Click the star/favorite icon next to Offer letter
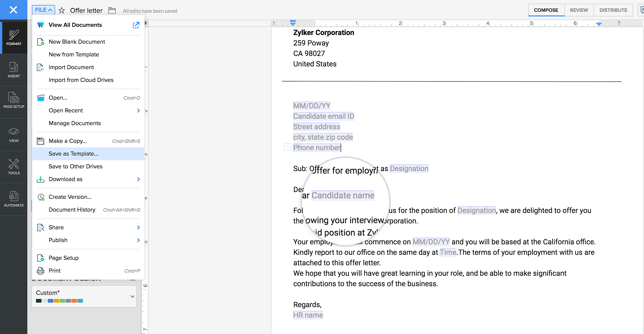644x334 pixels. [x=62, y=10]
